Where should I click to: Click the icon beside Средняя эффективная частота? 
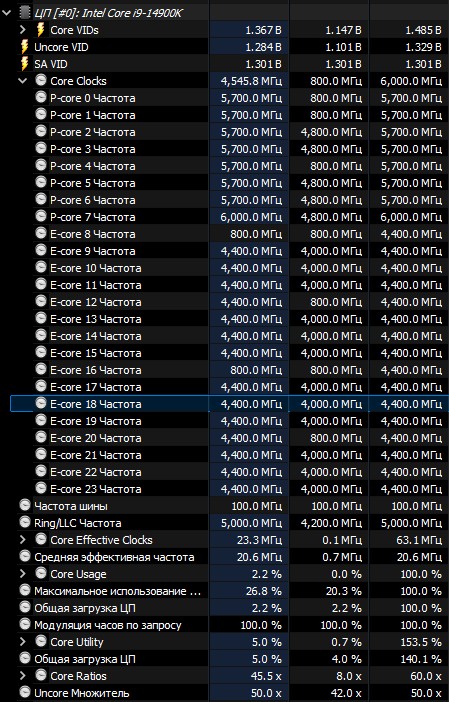(25, 557)
